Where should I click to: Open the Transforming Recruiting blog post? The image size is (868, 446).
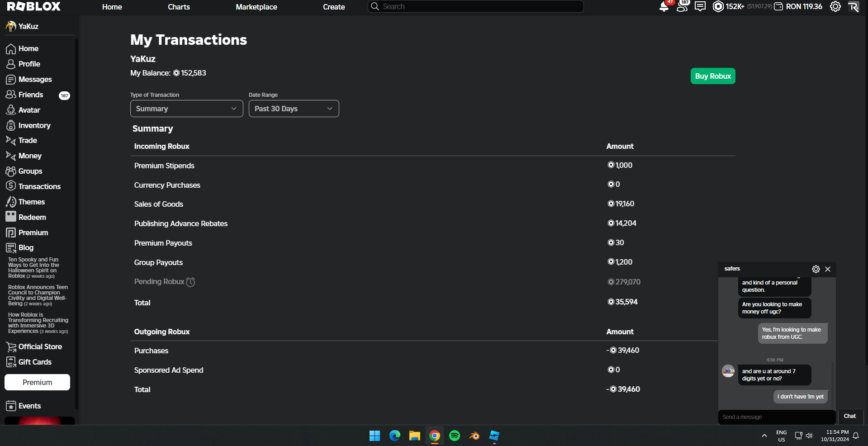[38, 323]
